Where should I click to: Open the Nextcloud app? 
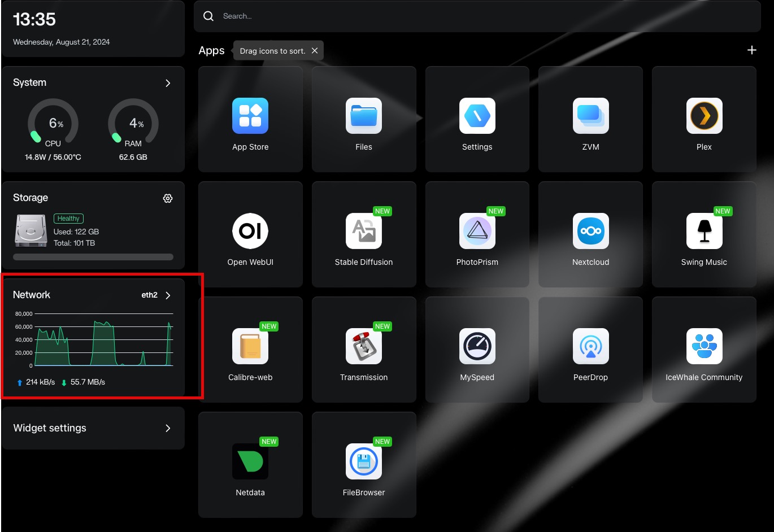click(x=591, y=231)
